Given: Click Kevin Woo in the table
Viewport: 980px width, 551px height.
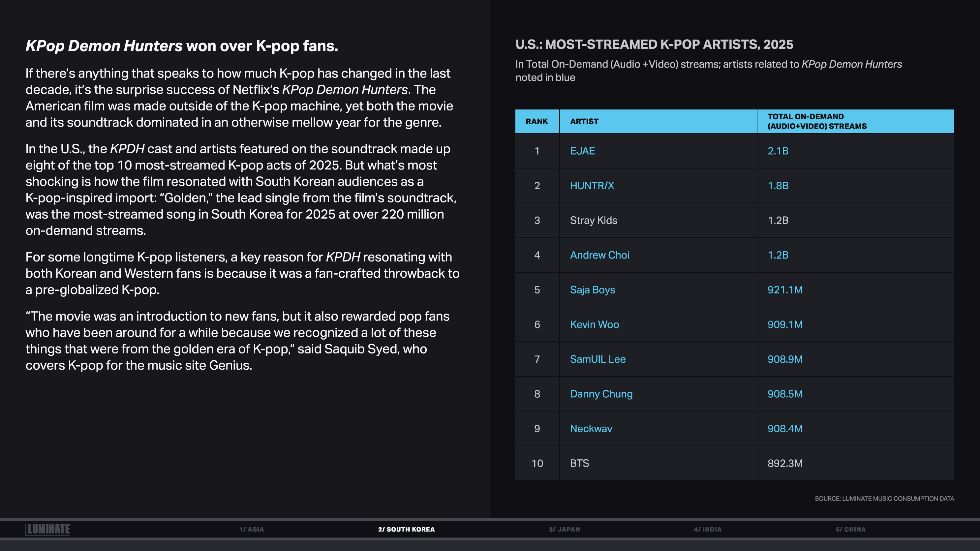Looking at the screenshot, I should click(x=594, y=324).
